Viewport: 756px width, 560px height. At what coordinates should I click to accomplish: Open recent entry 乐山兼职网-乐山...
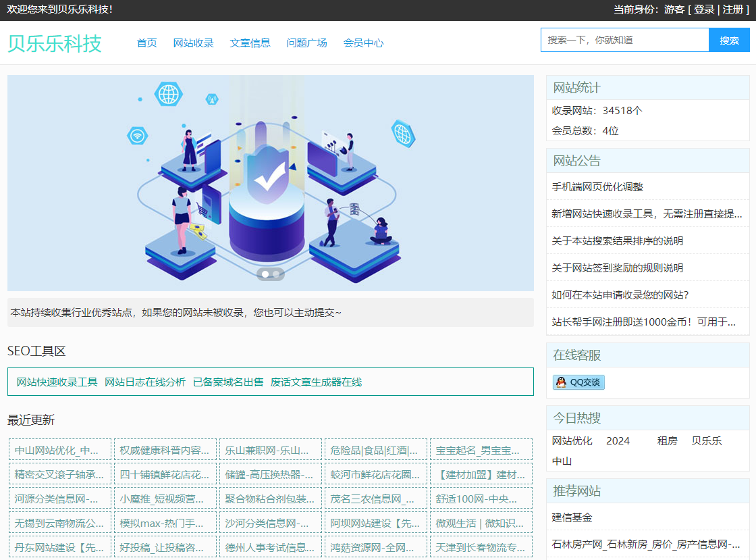click(x=271, y=450)
